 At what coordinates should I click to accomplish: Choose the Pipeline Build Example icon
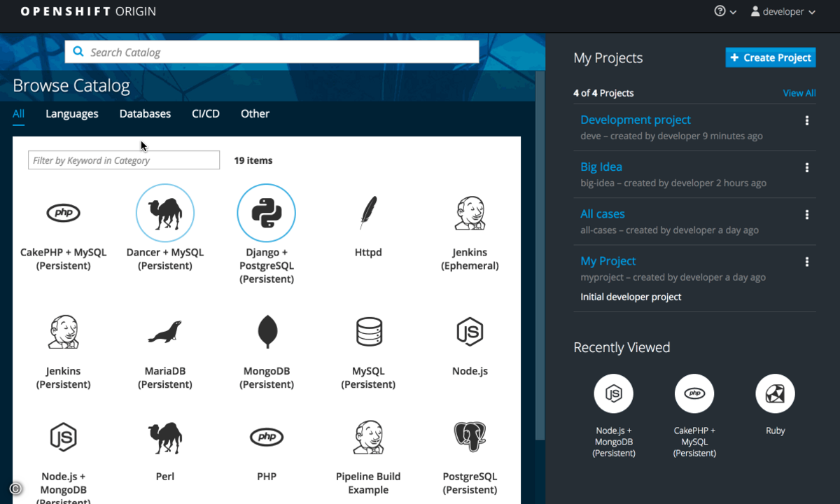click(x=368, y=437)
